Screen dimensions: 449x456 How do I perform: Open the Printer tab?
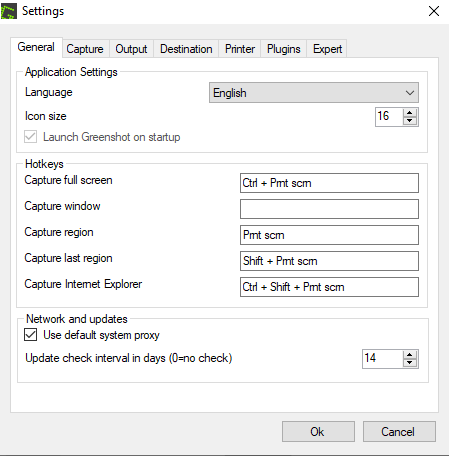pos(240,49)
